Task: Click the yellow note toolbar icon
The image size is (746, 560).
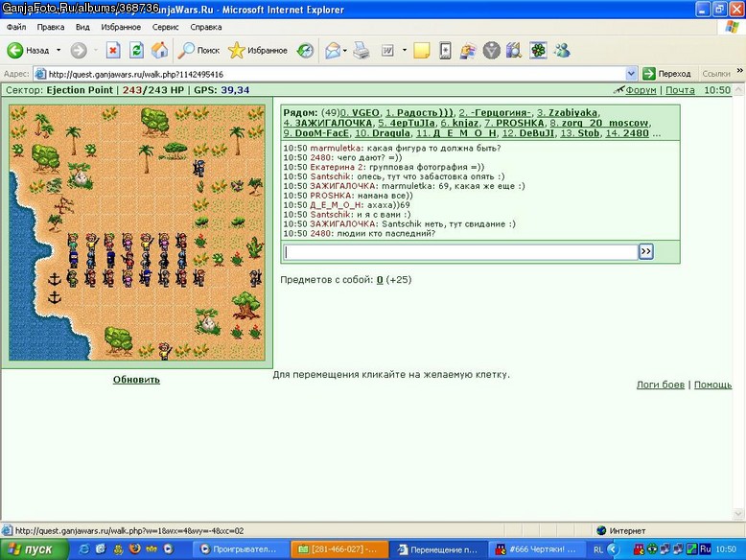Action: (422, 50)
